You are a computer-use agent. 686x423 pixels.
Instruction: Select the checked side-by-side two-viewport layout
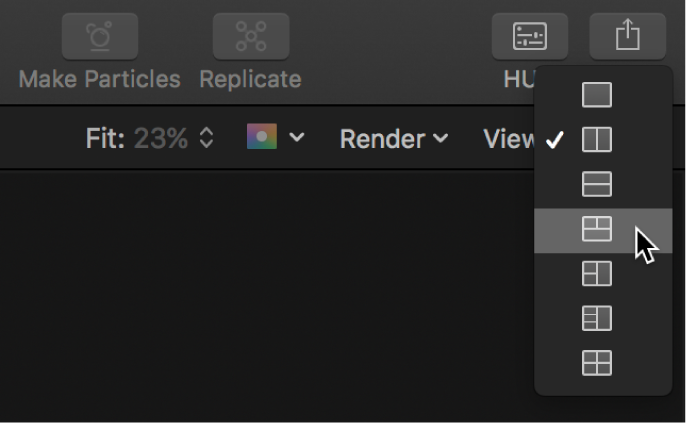597,140
